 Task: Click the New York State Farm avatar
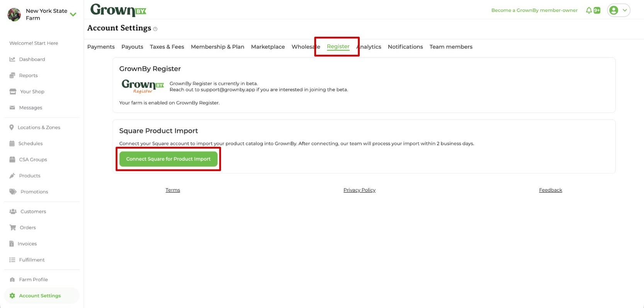pos(14,15)
